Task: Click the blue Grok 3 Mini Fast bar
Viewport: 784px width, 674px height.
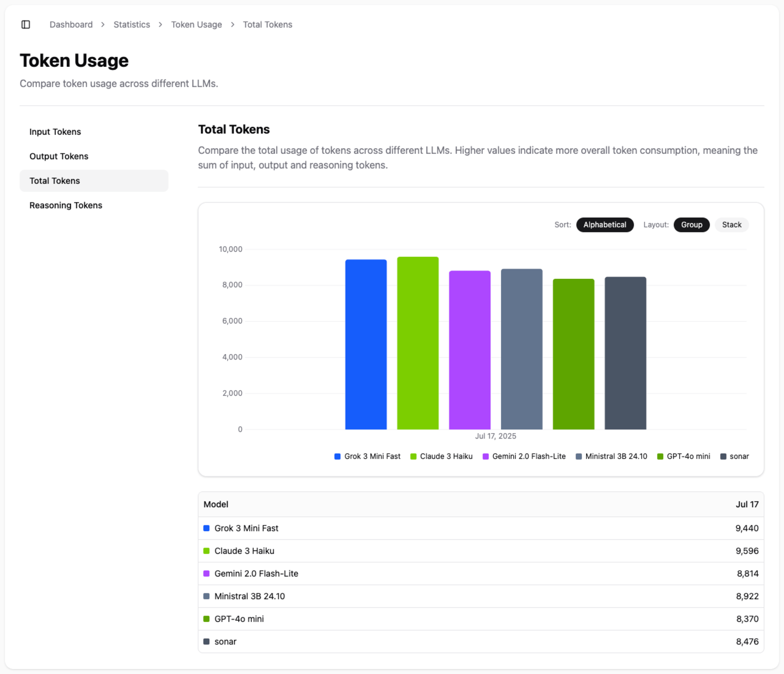Action: [366, 344]
